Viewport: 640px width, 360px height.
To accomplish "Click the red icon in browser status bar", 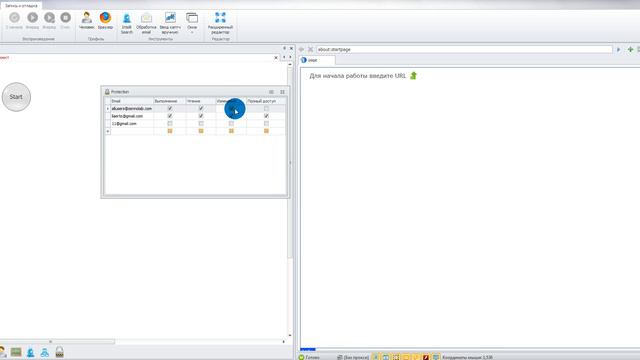I will pyautogui.click(x=426, y=357).
